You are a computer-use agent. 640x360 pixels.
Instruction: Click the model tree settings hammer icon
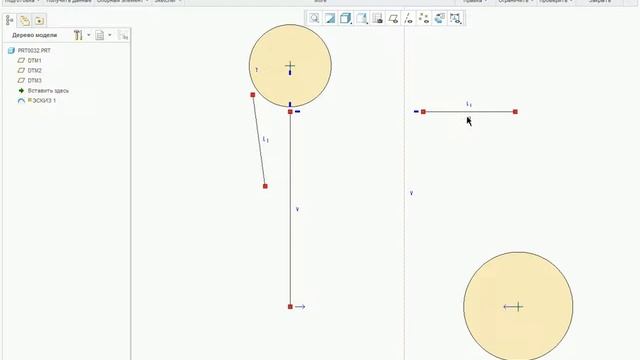coord(78,35)
